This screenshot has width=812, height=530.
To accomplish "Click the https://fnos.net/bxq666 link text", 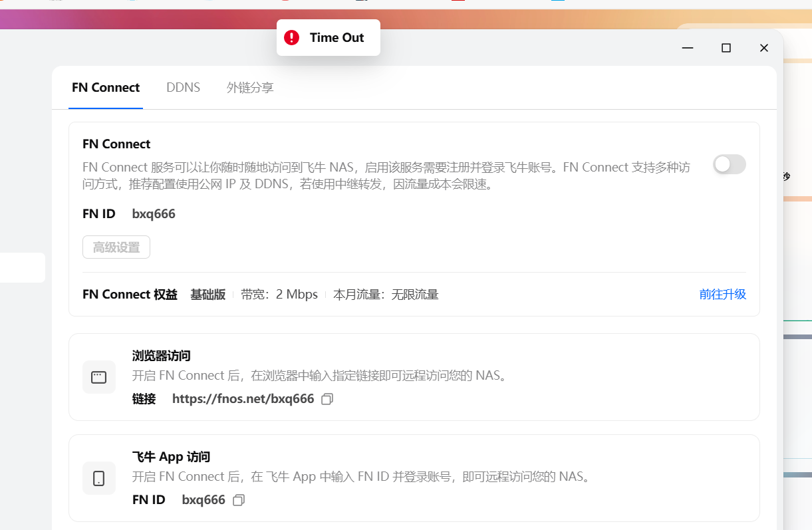I will click(243, 399).
